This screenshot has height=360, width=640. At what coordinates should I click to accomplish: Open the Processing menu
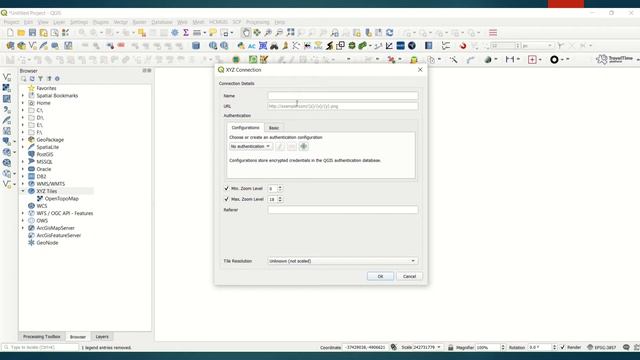click(x=258, y=22)
